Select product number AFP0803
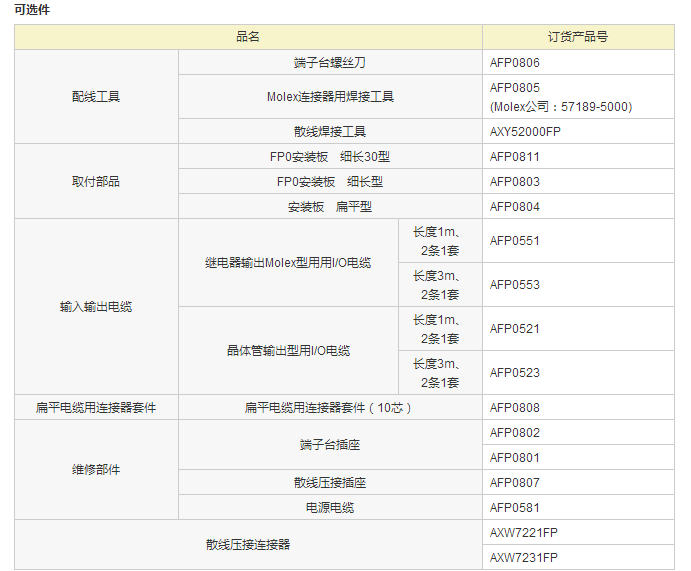691x571 pixels. coord(514,182)
